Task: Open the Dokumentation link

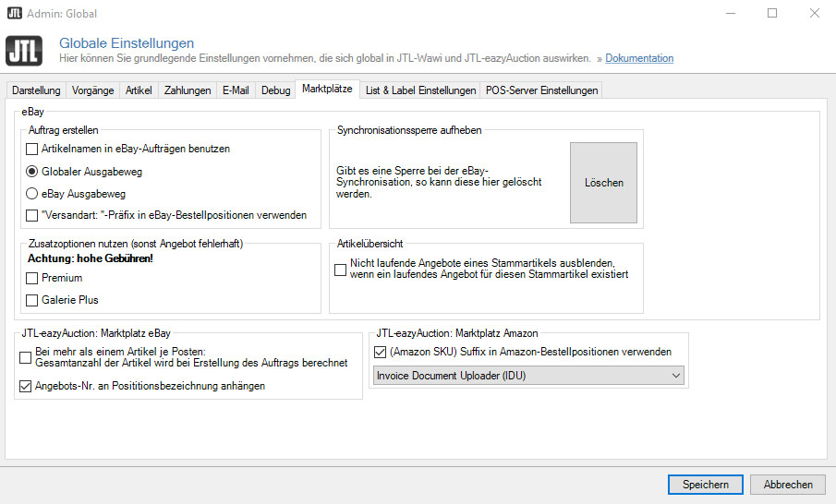Action: coord(639,58)
